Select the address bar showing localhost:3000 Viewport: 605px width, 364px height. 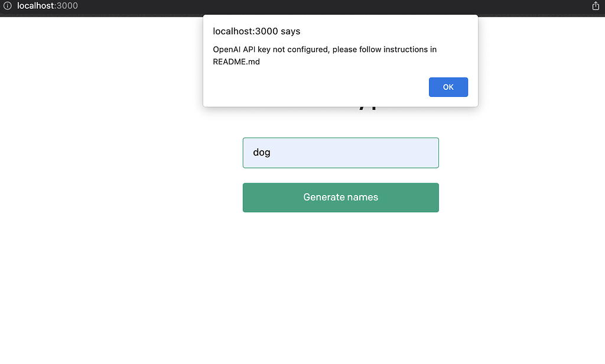(x=47, y=6)
